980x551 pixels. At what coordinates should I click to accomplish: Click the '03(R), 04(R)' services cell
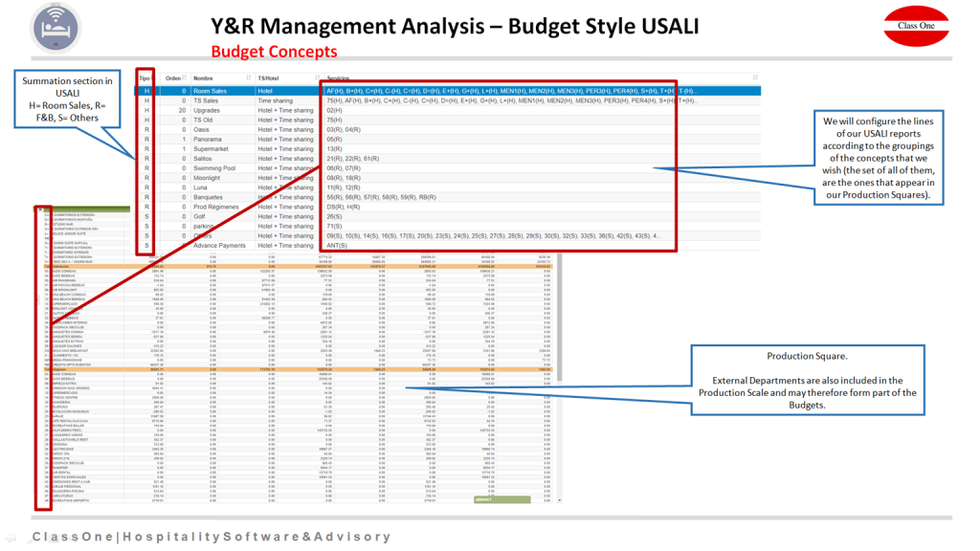point(344,130)
